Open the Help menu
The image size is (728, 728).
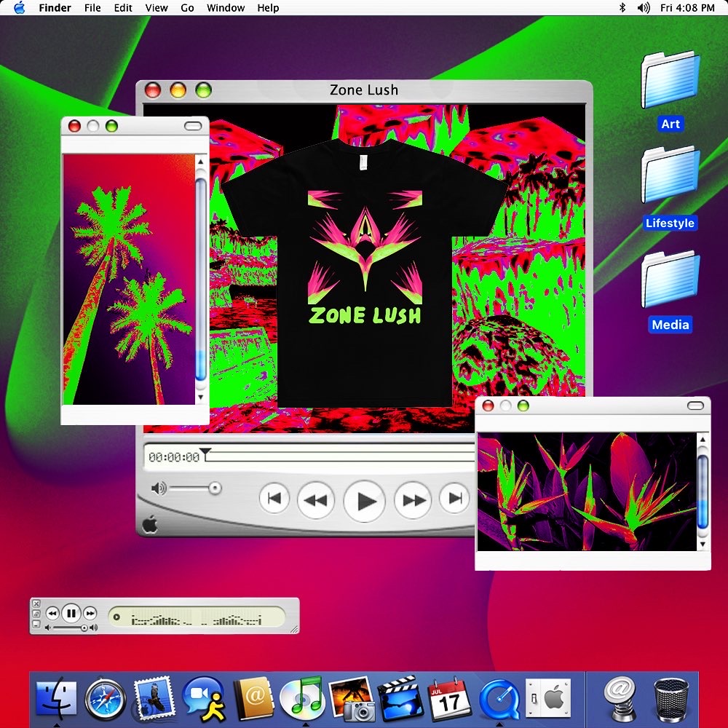click(x=268, y=8)
